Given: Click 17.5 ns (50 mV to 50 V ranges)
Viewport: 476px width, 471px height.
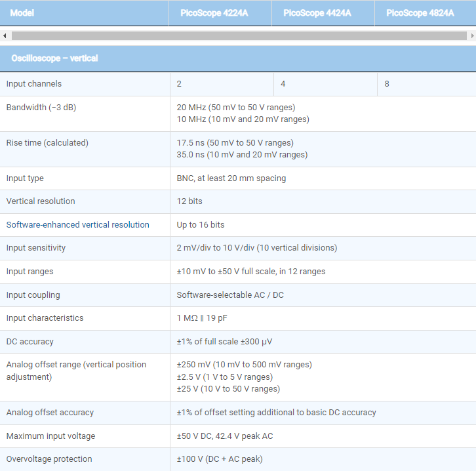Looking at the screenshot, I should coord(235,143).
